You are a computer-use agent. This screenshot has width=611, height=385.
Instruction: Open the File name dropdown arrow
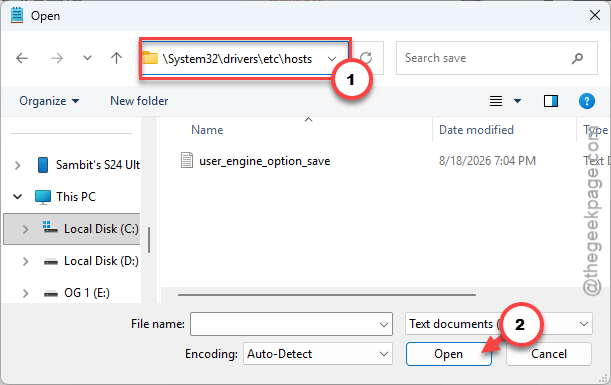384,324
